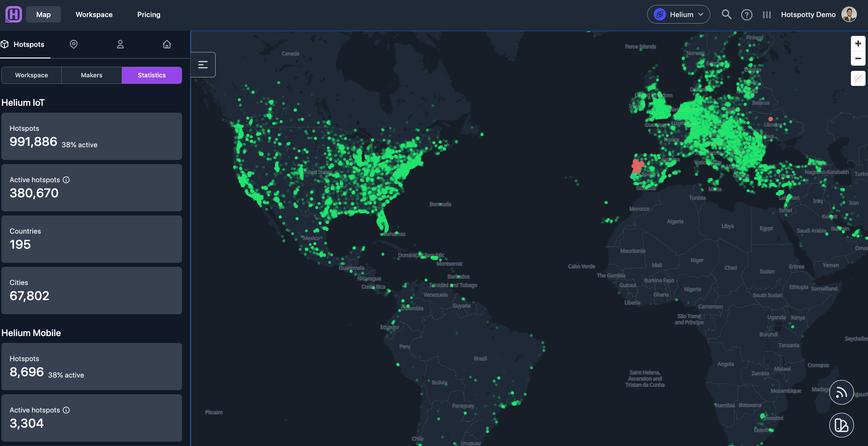Select the Hotspots sidebar tab
868x446 pixels.
(x=25, y=44)
